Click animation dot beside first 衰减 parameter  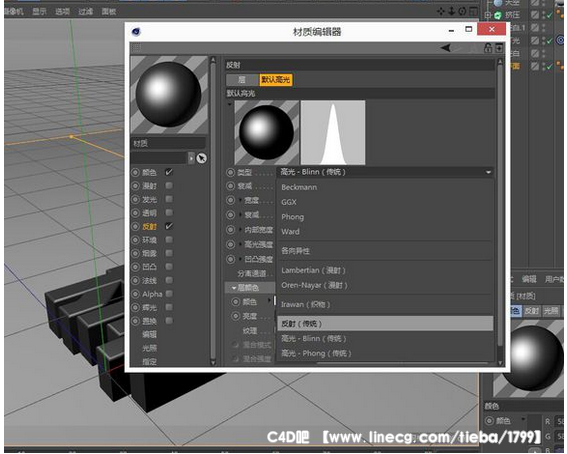click(x=230, y=186)
